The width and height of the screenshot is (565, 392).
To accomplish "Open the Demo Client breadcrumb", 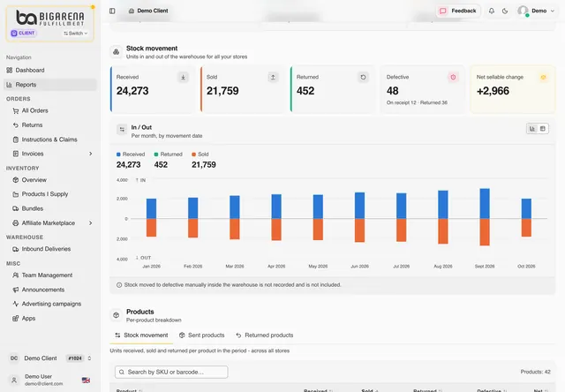I will (x=148, y=11).
